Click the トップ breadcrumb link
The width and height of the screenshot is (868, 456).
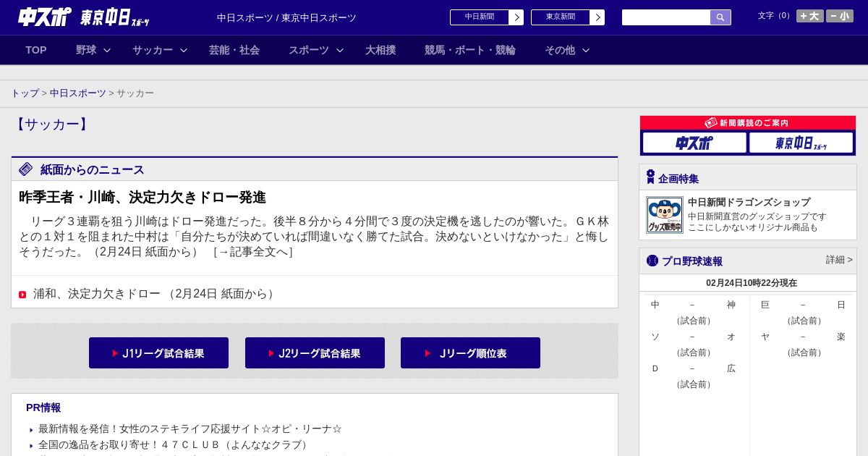[x=25, y=93]
